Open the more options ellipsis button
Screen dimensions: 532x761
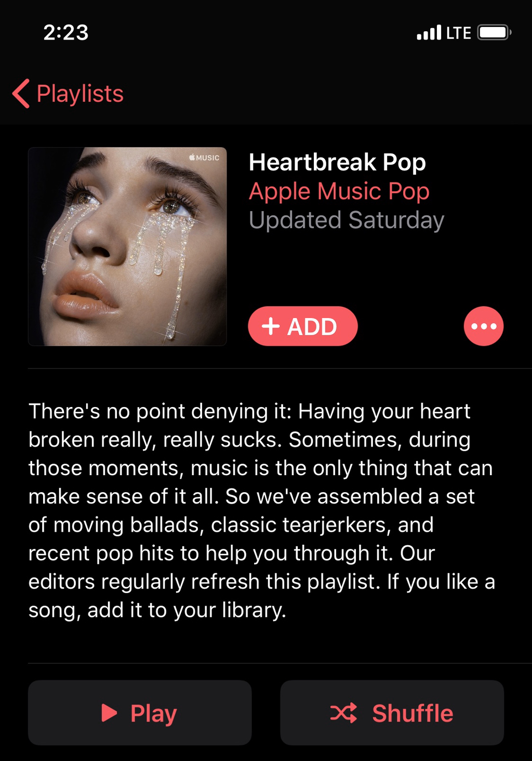[x=483, y=326]
